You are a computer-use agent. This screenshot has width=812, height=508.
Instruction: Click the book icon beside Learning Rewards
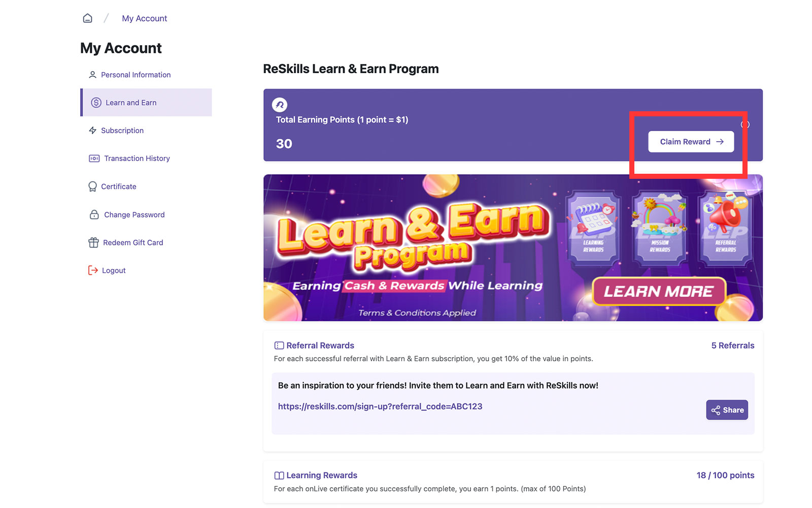[279, 475]
